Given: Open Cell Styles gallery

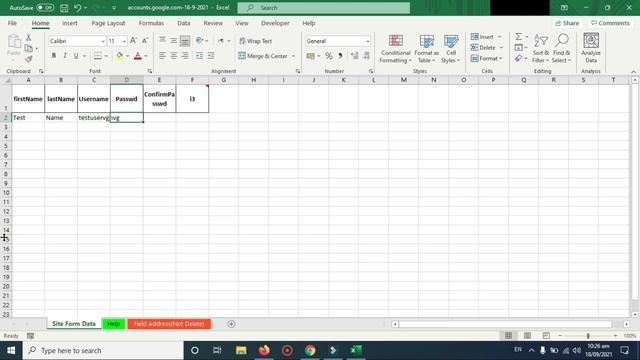Looking at the screenshot, I should [x=451, y=49].
